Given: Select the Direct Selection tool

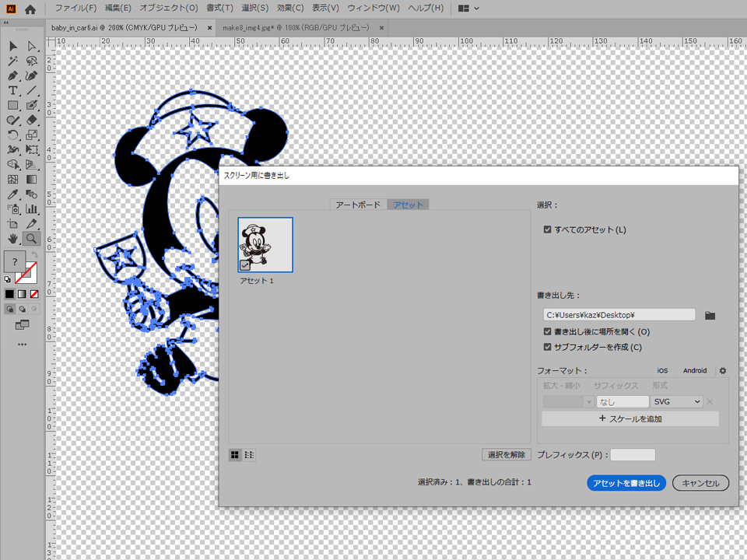Looking at the screenshot, I should coord(31,46).
